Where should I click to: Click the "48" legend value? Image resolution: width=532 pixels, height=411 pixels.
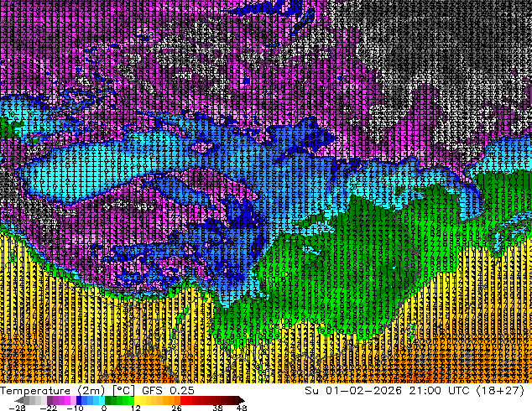[242, 408]
